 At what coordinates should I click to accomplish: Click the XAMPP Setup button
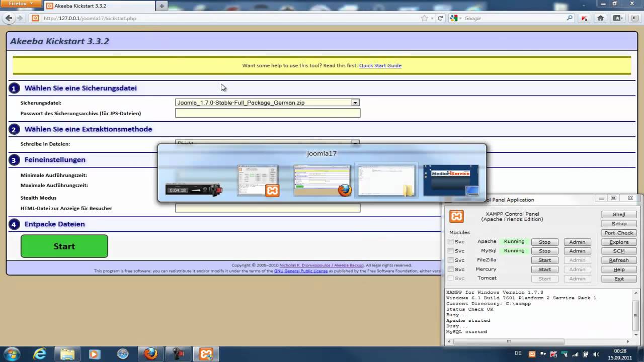click(619, 224)
